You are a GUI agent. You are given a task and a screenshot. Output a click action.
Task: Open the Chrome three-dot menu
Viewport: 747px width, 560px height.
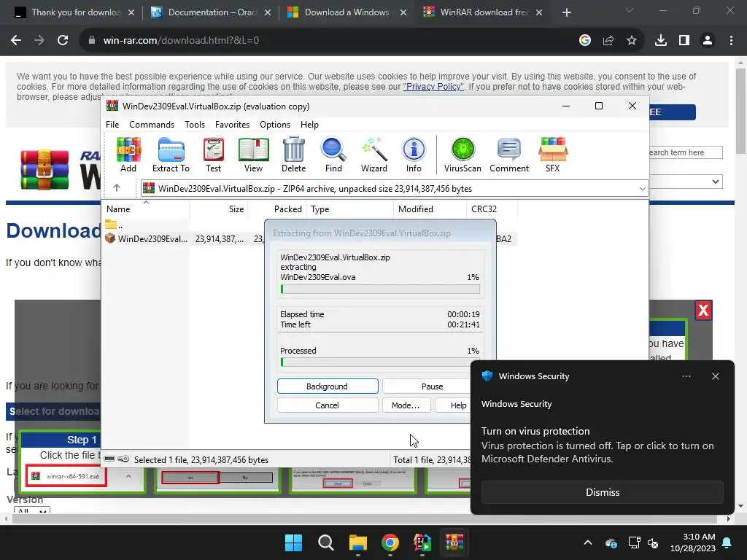click(731, 41)
